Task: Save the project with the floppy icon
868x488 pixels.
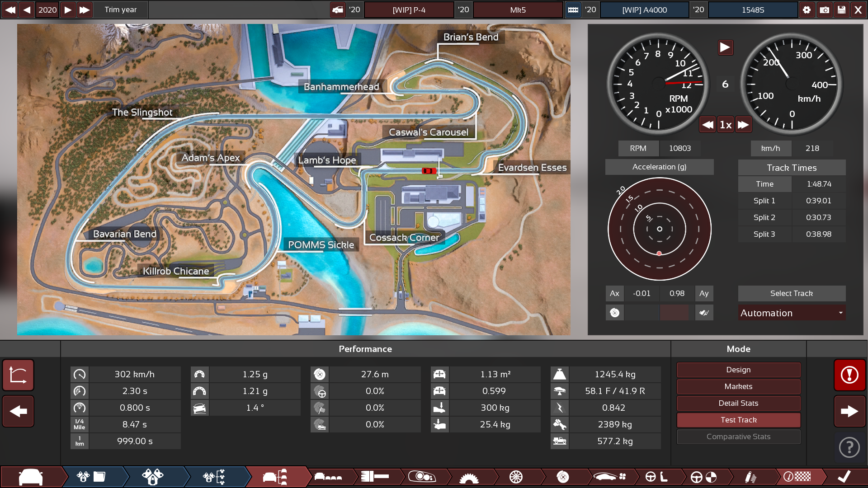Action: coord(841,9)
